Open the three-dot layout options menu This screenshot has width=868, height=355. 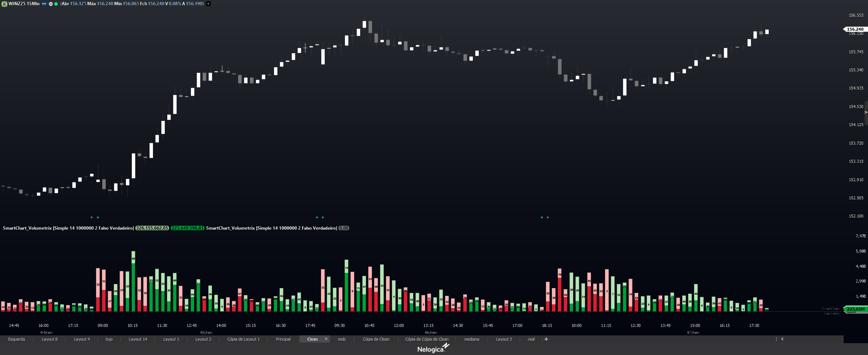(x=776, y=339)
